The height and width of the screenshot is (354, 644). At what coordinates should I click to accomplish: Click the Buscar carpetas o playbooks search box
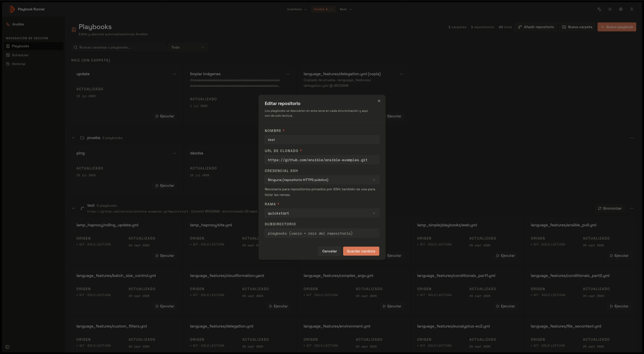119,47
